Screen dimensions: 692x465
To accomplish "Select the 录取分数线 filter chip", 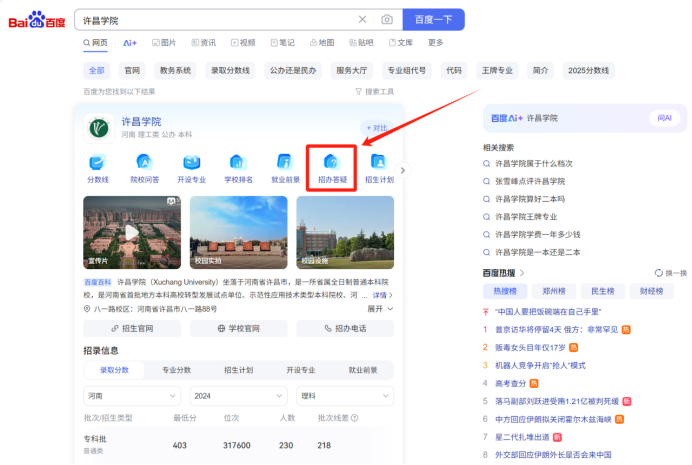I will tap(230, 71).
